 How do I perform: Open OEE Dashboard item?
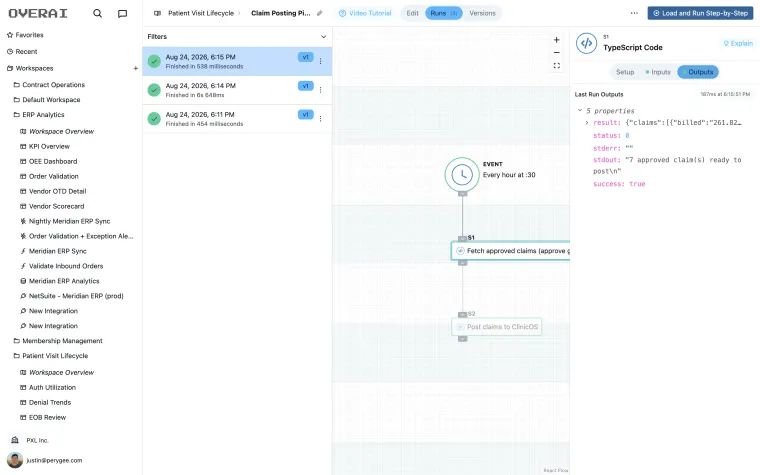tap(48, 161)
